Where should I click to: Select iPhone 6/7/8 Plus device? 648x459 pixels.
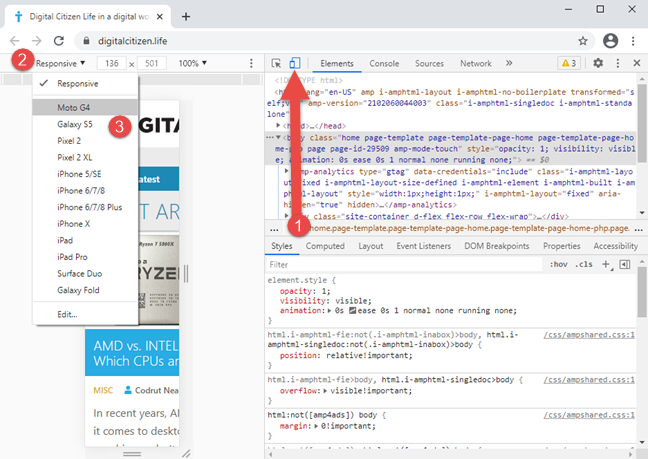(x=85, y=207)
